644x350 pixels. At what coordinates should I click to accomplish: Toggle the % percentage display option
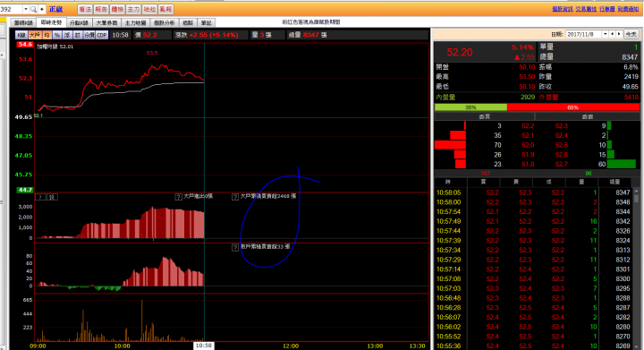[x=57, y=35]
